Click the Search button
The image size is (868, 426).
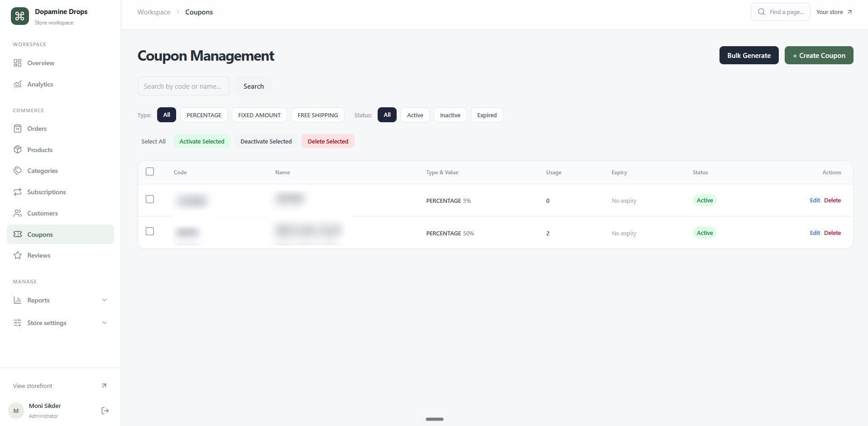[x=254, y=86]
